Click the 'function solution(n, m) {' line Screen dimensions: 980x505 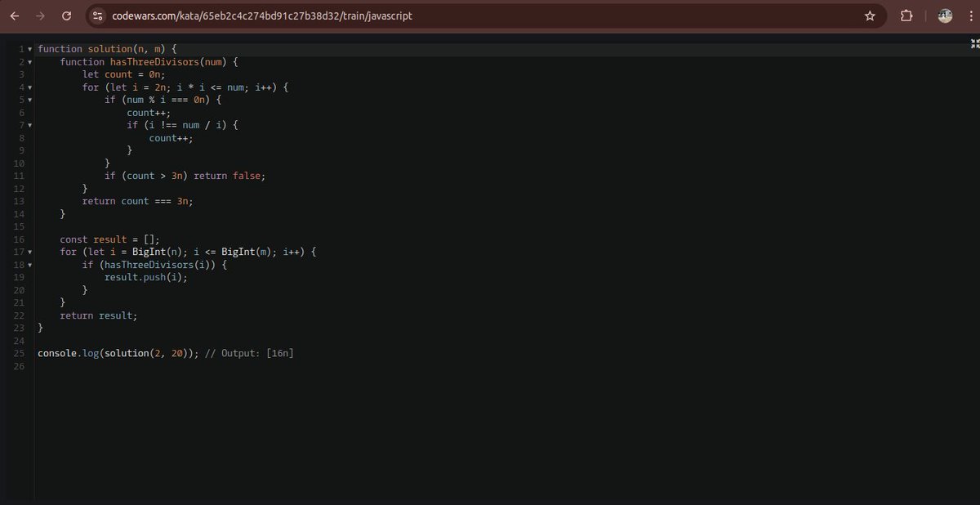point(107,49)
